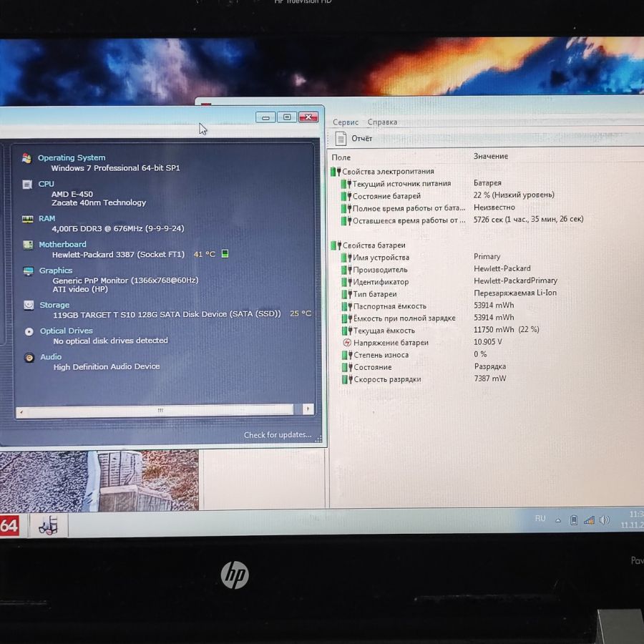Click the Audio speaker icon
Screen dimensions: 644x644
(x=29, y=358)
